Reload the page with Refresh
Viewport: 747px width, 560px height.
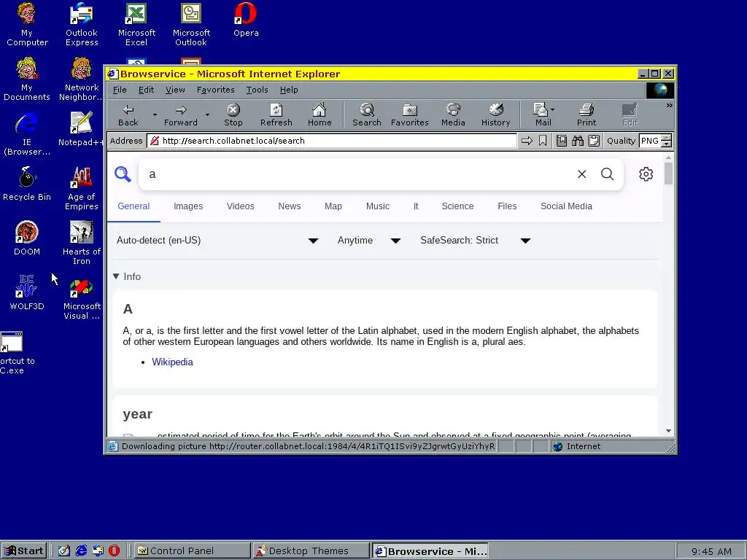[276, 114]
